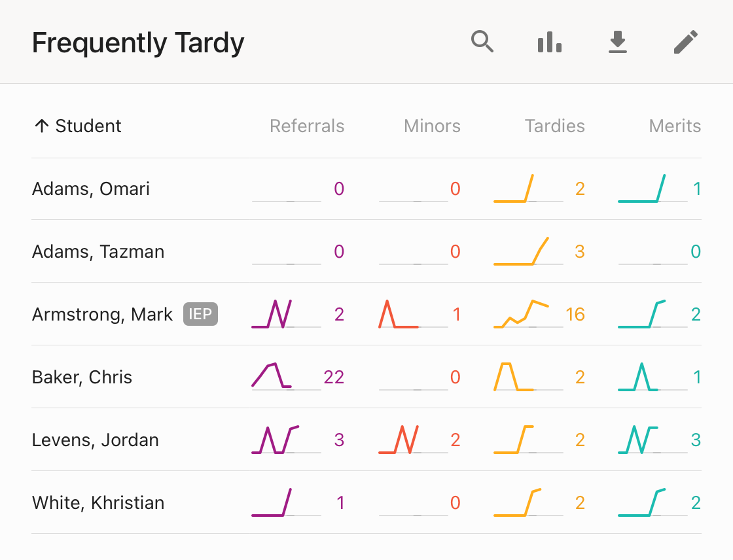Select Armstrong, Mark student name
The height and width of the screenshot is (560, 733).
[x=102, y=315]
